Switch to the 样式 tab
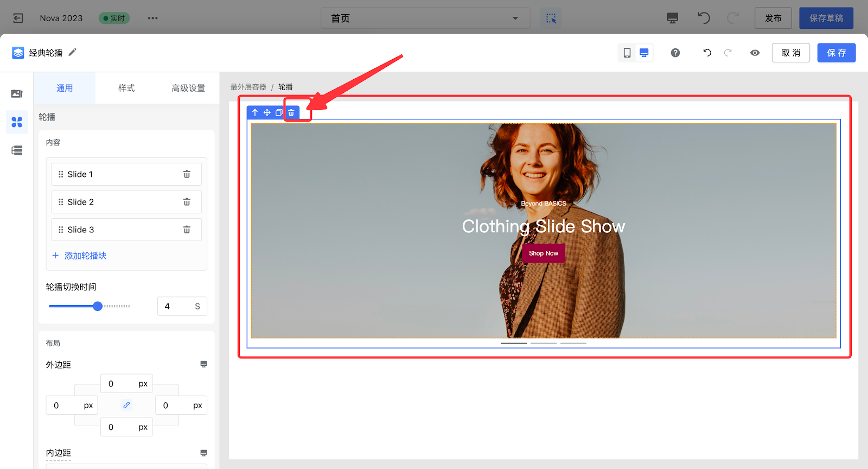This screenshot has height=469, width=868. click(x=126, y=88)
